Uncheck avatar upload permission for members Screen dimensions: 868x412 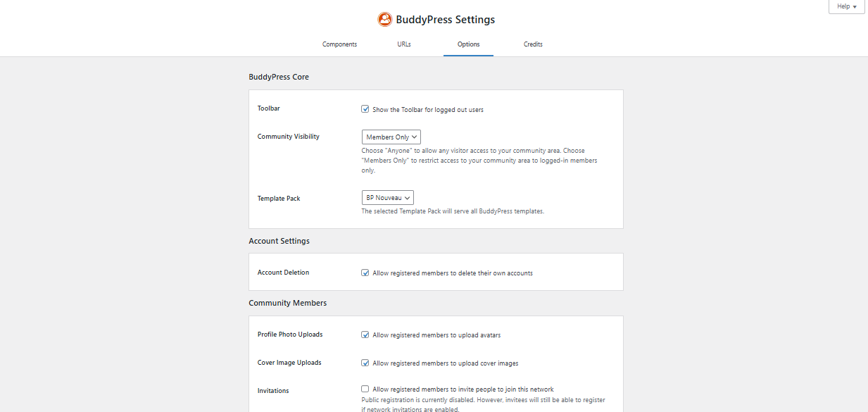(365, 334)
